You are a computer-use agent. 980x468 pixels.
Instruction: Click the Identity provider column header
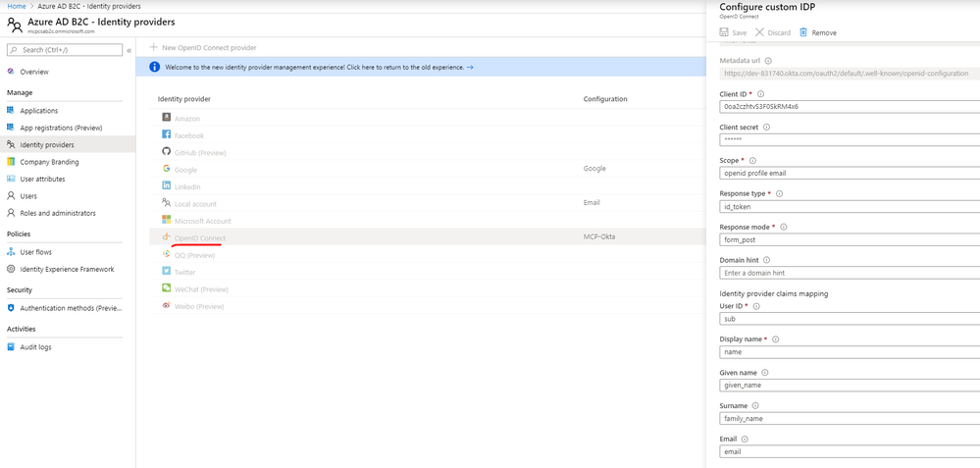(x=183, y=99)
